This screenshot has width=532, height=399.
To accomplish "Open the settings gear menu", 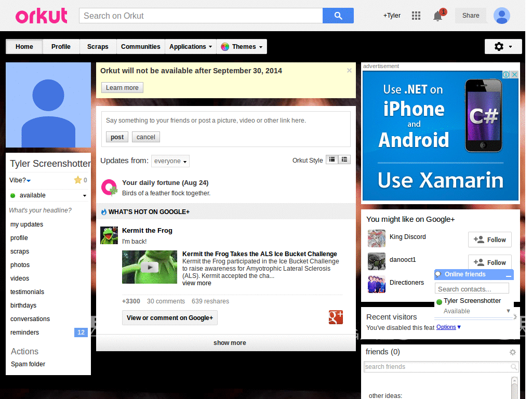I will tap(503, 46).
